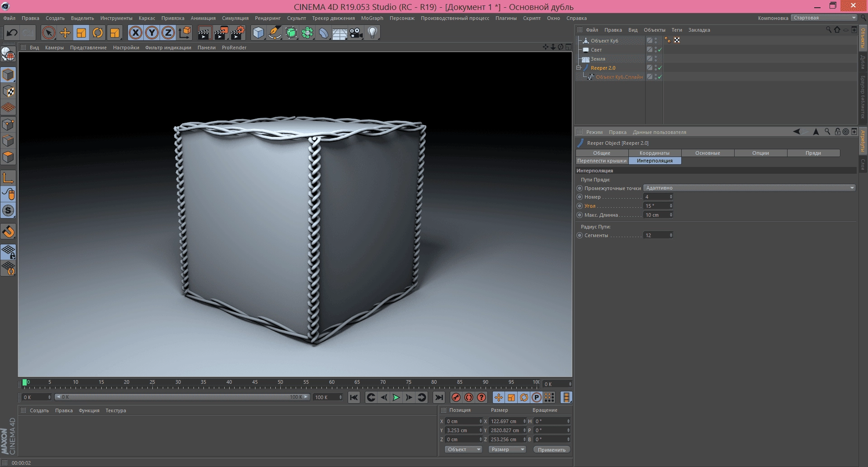
Task: Enable the Workplane grid mode icon
Action: coord(8,108)
